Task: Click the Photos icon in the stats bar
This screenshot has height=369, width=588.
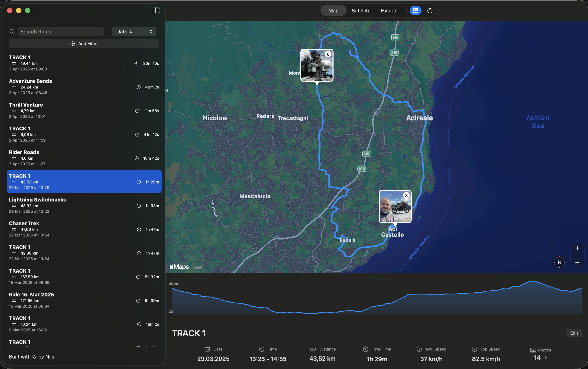Action: (x=532, y=350)
